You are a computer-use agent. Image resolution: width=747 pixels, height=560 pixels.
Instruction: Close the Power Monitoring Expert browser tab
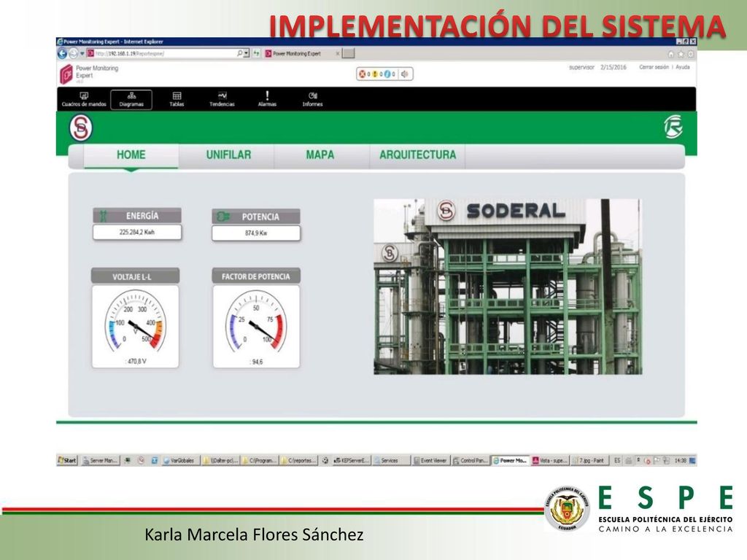pos(338,54)
